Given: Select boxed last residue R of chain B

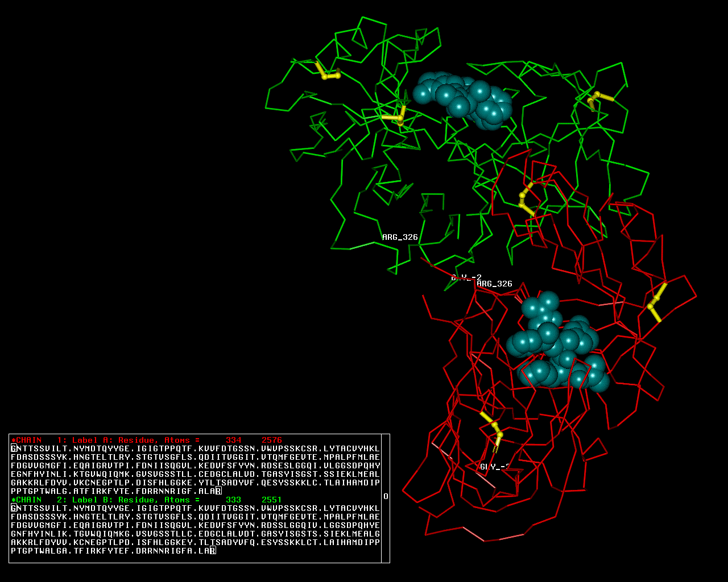Looking at the screenshot, I should (x=213, y=550).
